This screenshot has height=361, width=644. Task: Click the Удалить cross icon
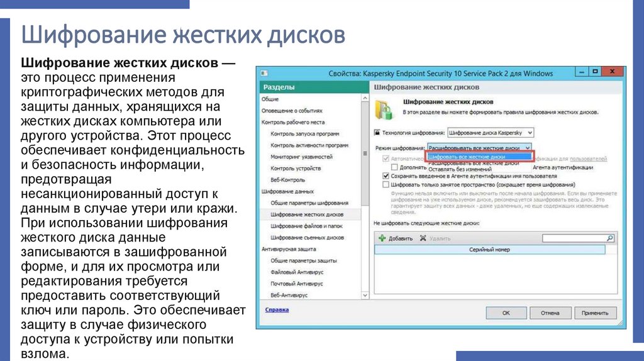(x=423, y=238)
